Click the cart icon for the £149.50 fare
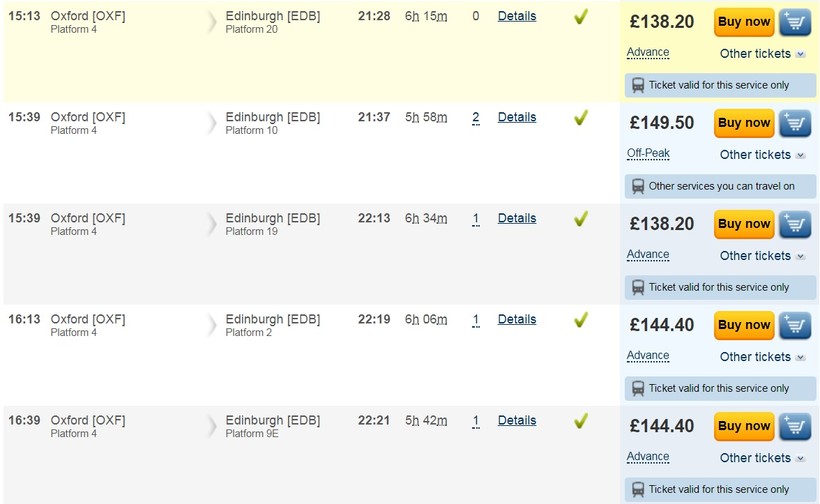 (x=795, y=123)
